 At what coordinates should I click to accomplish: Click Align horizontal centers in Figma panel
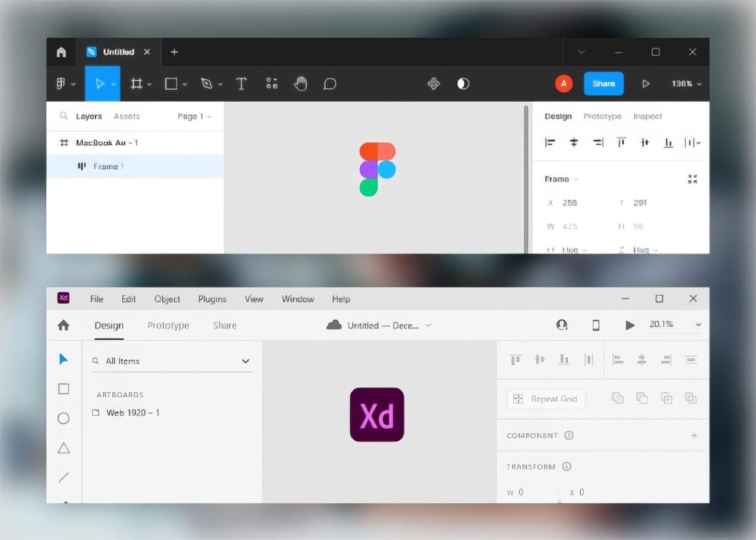(573, 142)
